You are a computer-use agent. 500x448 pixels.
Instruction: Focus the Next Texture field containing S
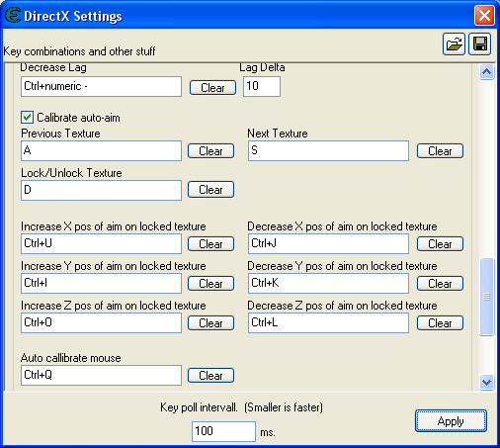tap(328, 151)
